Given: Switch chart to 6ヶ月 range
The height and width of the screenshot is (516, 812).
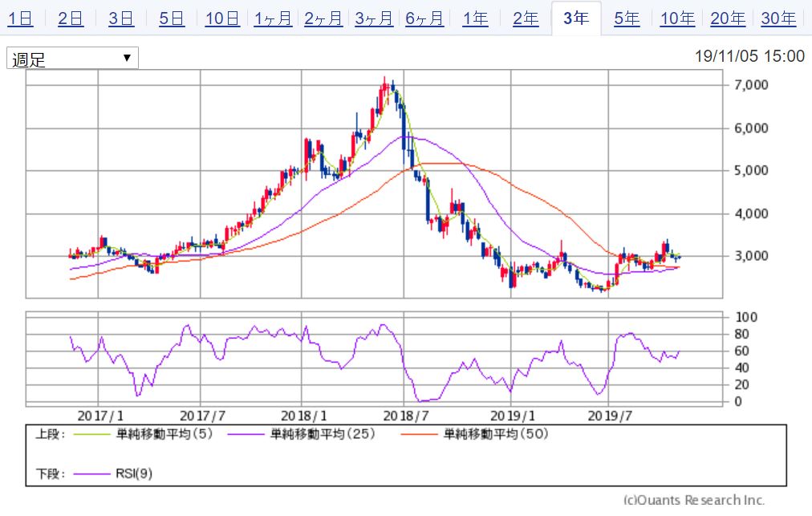Looking at the screenshot, I should pyautogui.click(x=424, y=18).
